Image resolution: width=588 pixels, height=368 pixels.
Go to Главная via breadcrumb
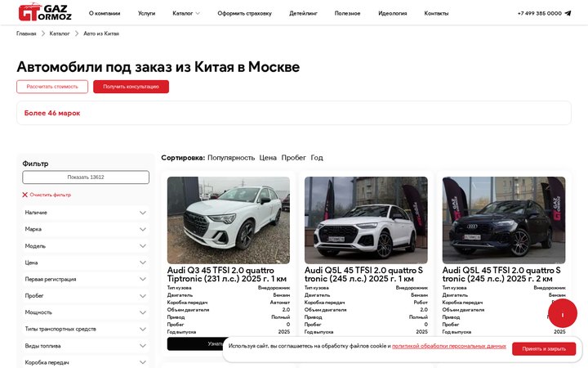coord(26,34)
